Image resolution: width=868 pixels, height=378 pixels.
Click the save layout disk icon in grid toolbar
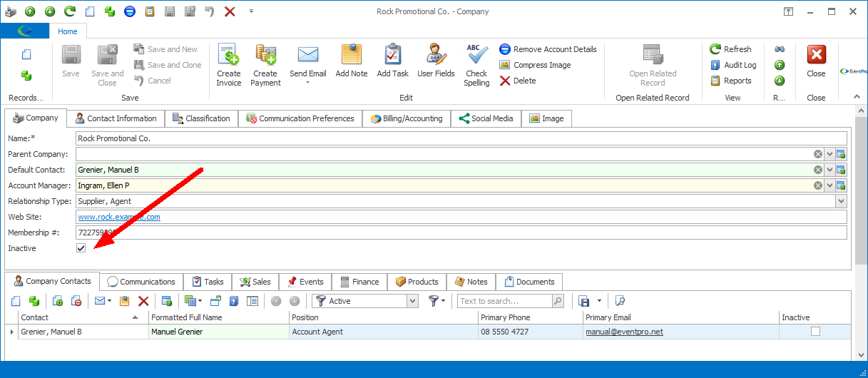[584, 301]
